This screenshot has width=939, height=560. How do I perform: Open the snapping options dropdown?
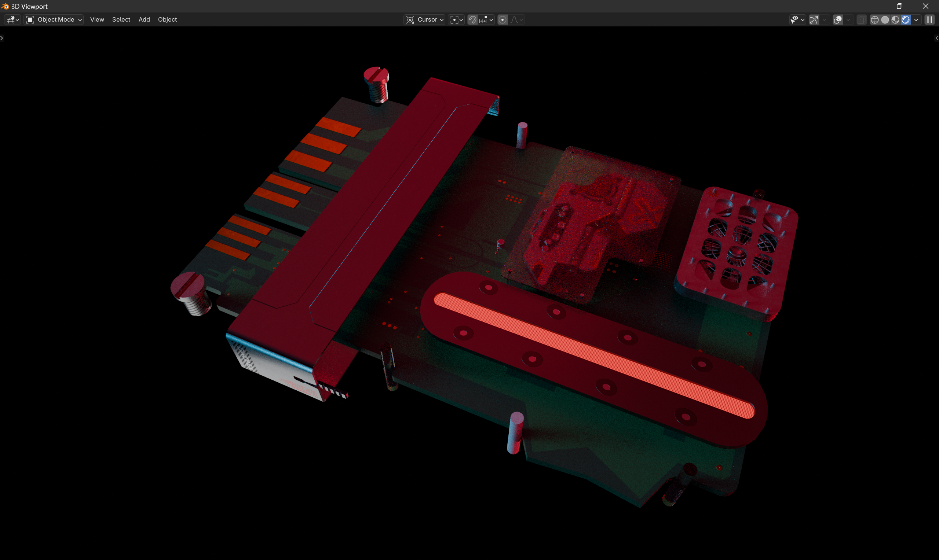[486, 20]
